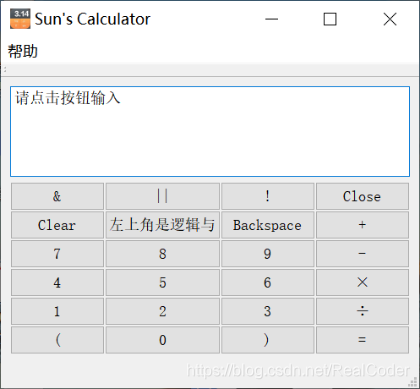This screenshot has width=420, height=389.
Task: Click the digit 7 button
Action: pyautogui.click(x=57, y=254)
